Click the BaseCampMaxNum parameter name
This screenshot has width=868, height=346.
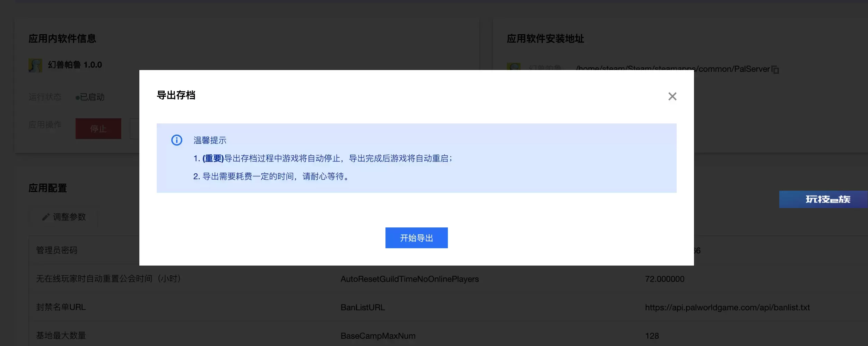tap(378, 336)
